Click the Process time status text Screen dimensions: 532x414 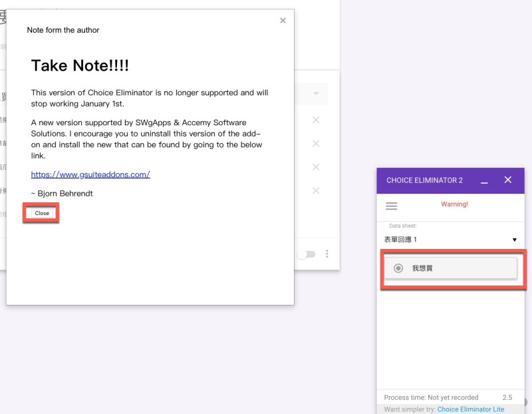(x=431, y=397)
